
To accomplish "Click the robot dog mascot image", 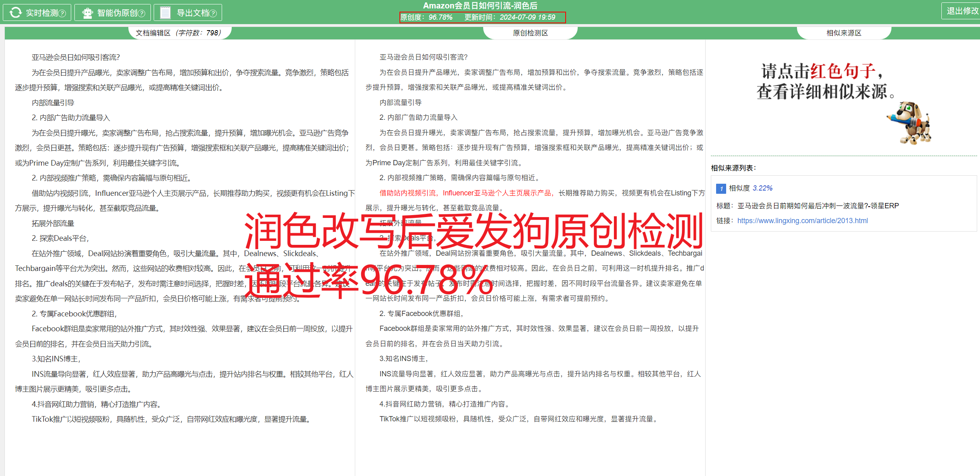I will pos(910,123).
